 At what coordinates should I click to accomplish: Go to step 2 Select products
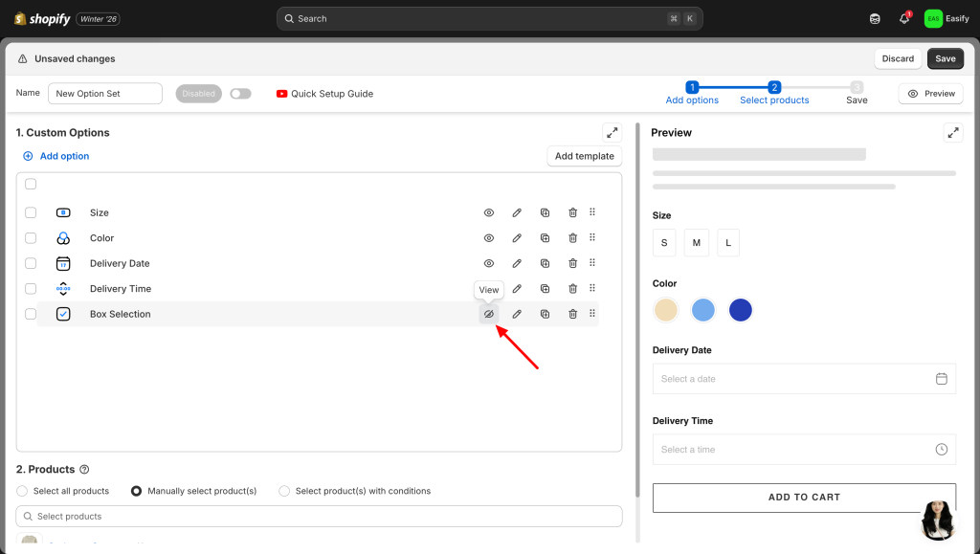click(774, 93)
